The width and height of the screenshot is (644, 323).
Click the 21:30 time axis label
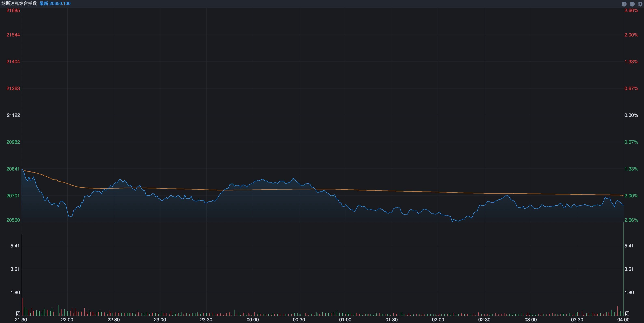coord(21,320)
